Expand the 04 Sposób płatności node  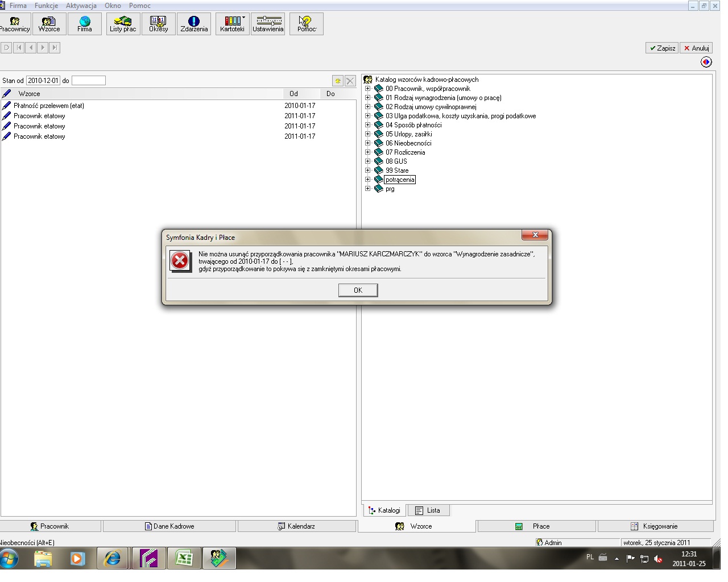point(367,125)
